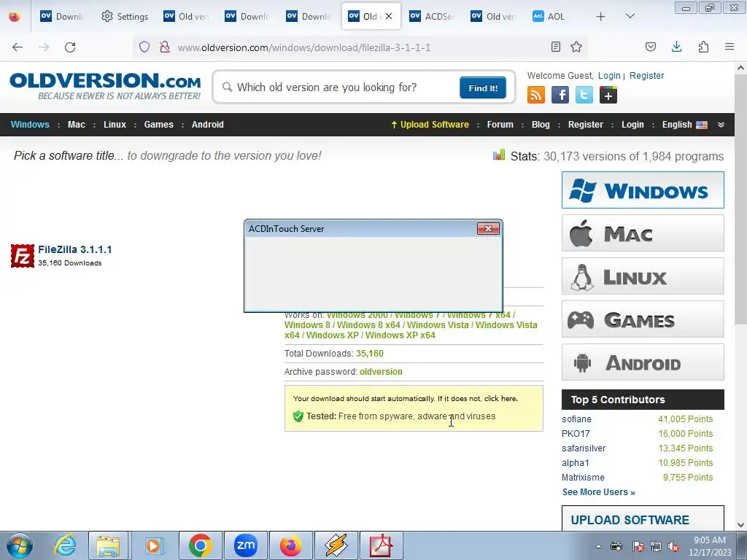Viewport: 747px width, 560px height.
Task: Click the Upload Software link
Action: [430, 125]
